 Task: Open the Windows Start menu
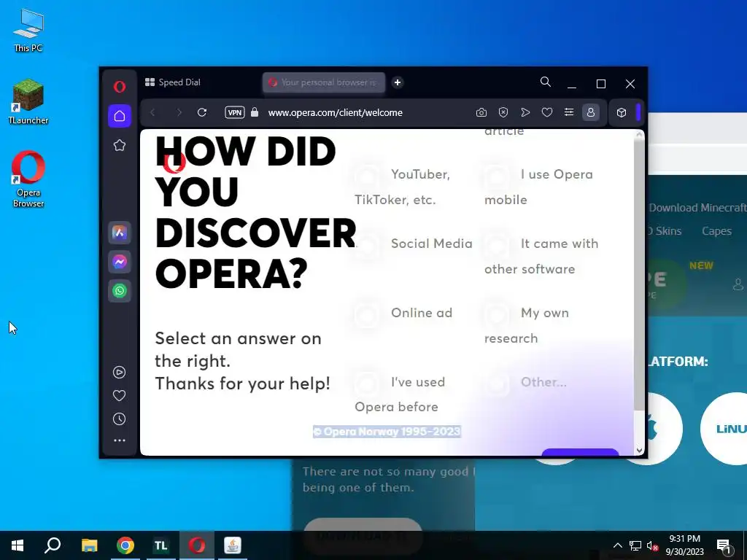18,545
